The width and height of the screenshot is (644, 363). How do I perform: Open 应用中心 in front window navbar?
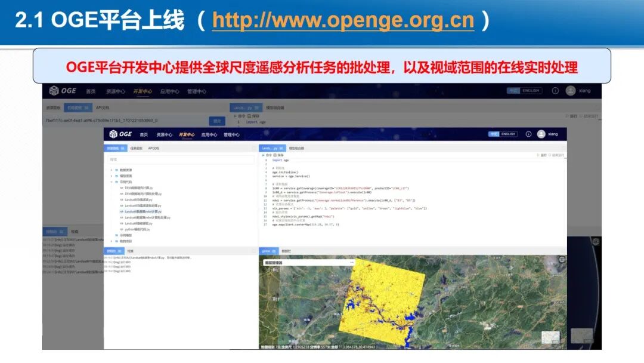209,135
